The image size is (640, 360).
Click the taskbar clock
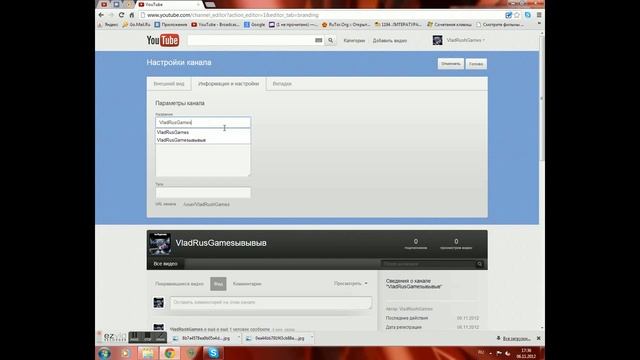pyautogui.click(x=526, y=353)
